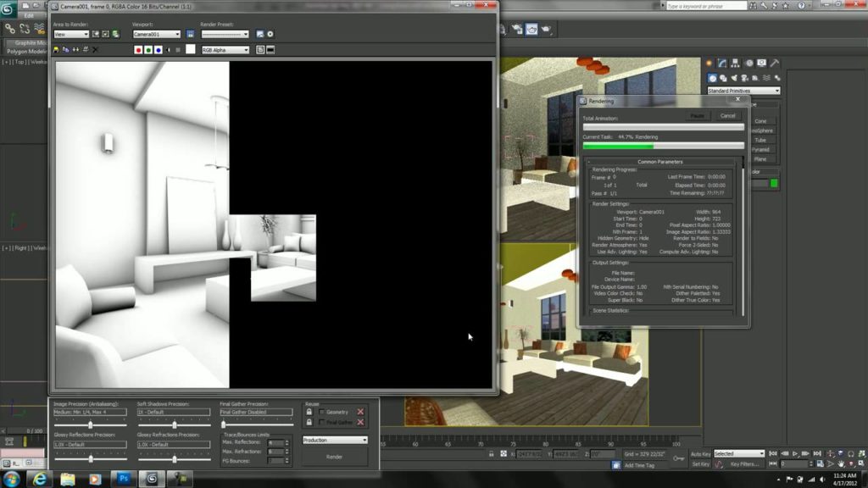The width and height of the screenshot is (868, 488).
Task: Cancel the rendering in progress
Action: [x=727, y=115]
